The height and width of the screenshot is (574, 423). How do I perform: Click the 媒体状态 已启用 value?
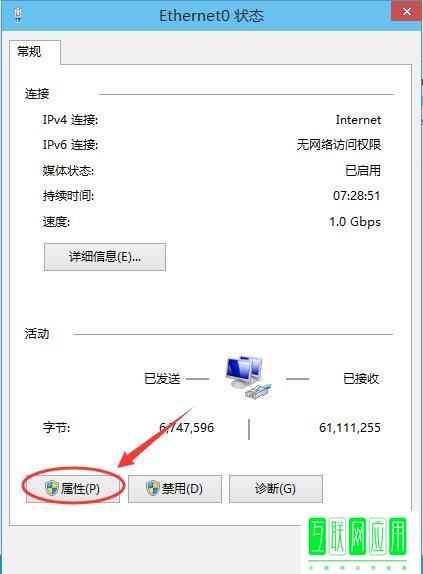click(363, 170)
